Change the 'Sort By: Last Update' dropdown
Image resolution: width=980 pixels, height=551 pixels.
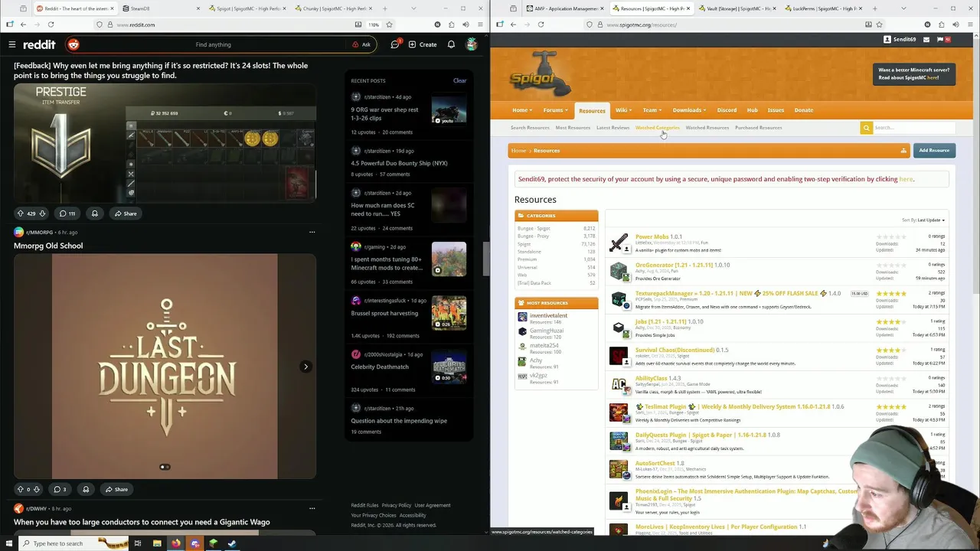coord(923,220)
